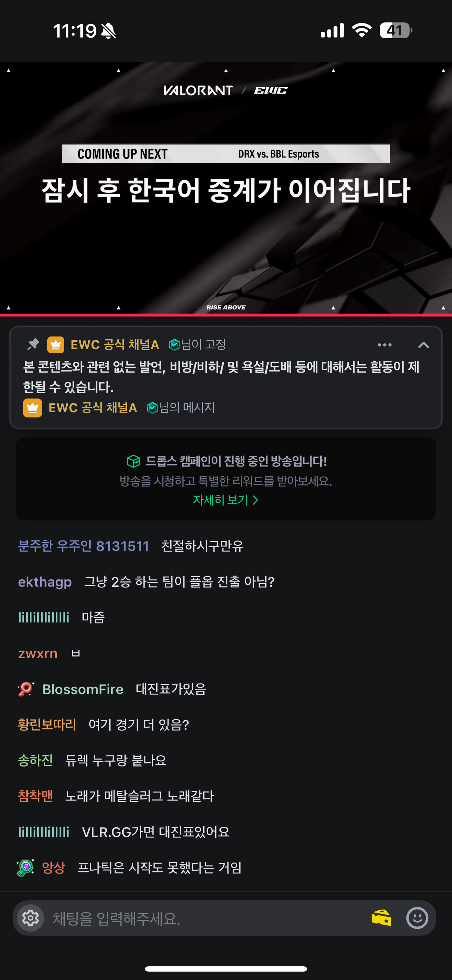The image size is (452, 980).
Task: Tap the chat input field 채팅을 입력해주세요
Action: tap(207, 918)
